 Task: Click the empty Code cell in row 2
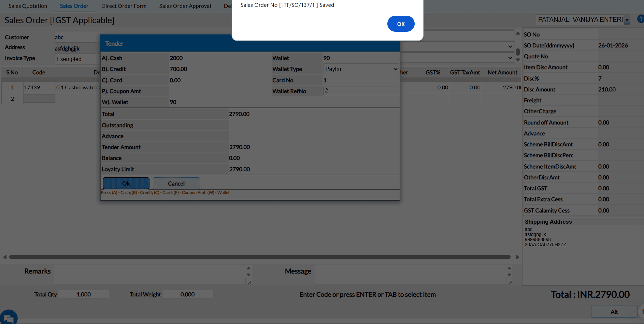pos(39,99)
